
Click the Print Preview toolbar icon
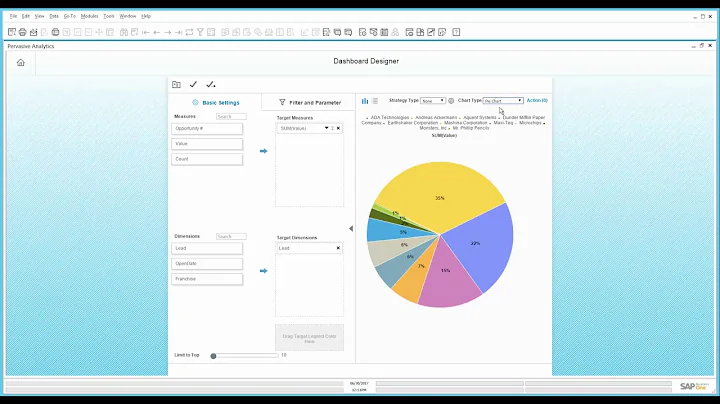click(x=12, y=32)
